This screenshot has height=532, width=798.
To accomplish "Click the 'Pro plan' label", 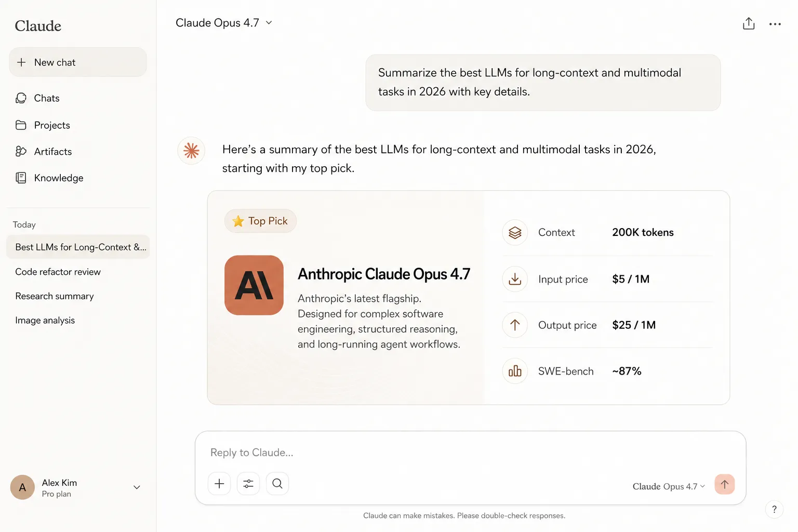I will [x=57, y=494].
